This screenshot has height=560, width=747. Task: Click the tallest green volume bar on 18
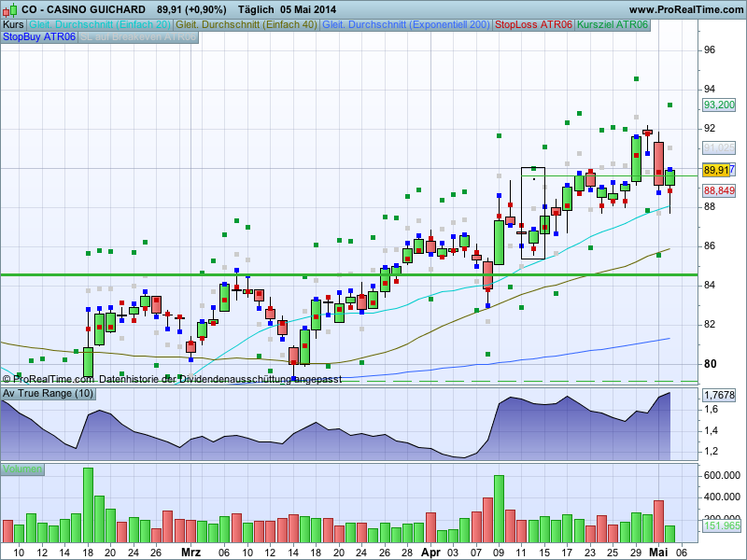click(x=88, y=505)
